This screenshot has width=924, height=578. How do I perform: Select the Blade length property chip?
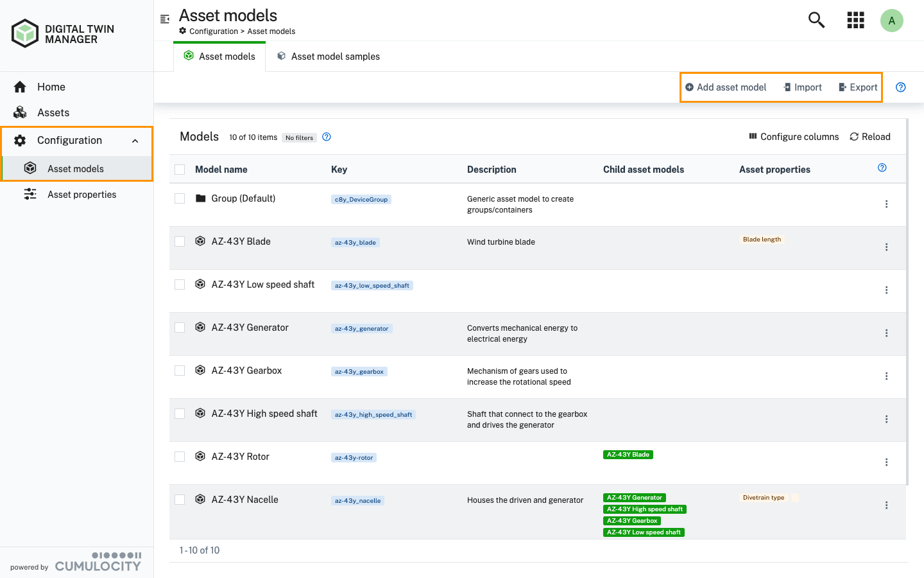click(762, 239)
